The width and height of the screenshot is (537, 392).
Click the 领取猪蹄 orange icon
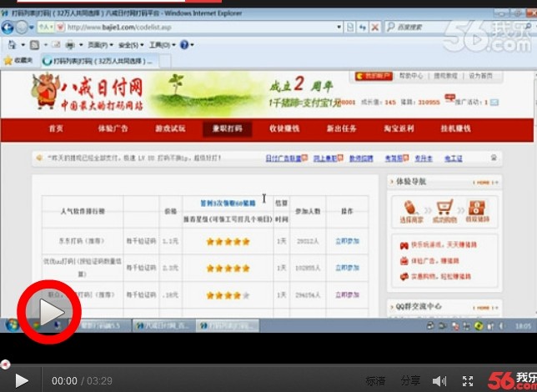pyautogui.click(x=477, y=212)
